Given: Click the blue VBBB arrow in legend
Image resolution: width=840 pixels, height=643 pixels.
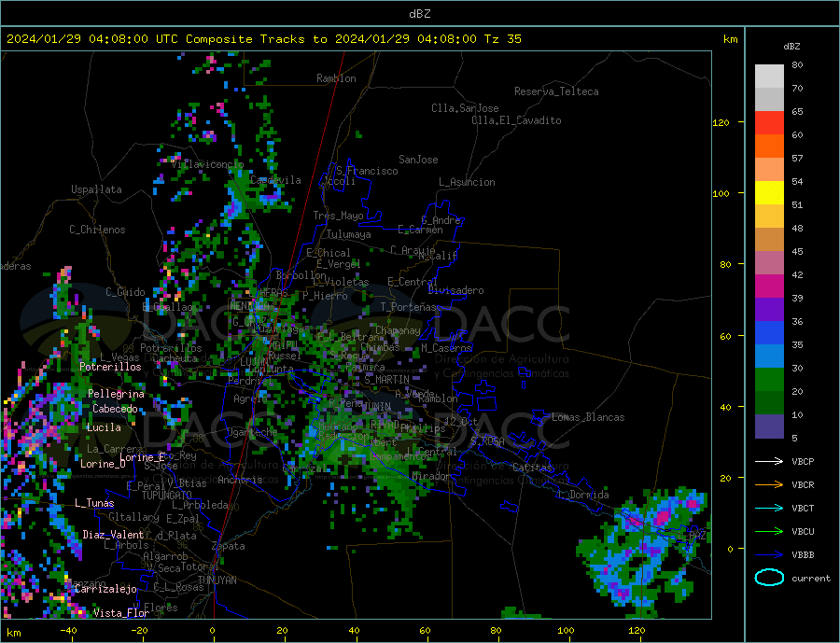Looking at the screenshot, I should coord(769,555).
